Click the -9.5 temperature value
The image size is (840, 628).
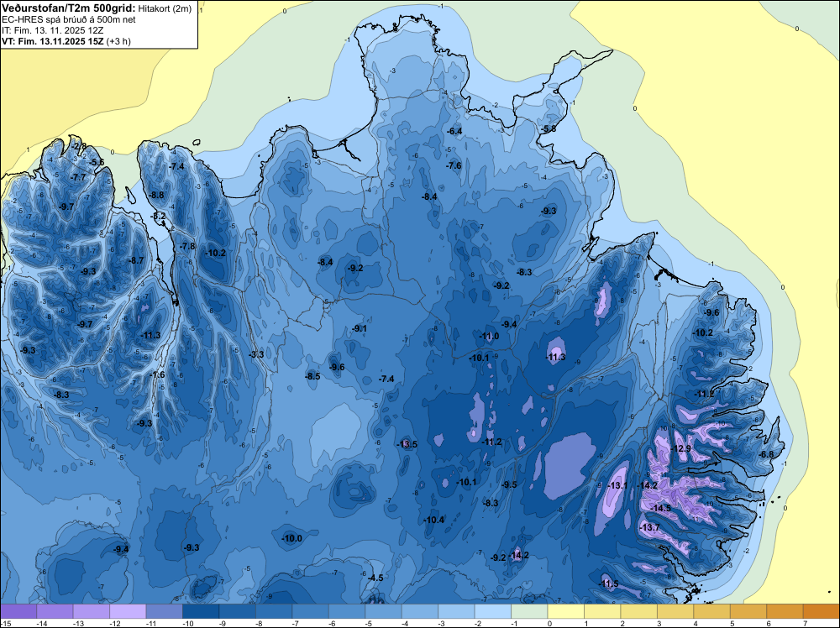click(509, 484)
